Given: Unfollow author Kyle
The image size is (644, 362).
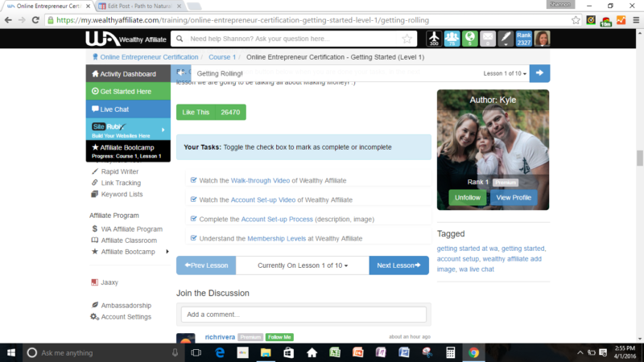Looking at the screenshot, I should click(468, 197).
